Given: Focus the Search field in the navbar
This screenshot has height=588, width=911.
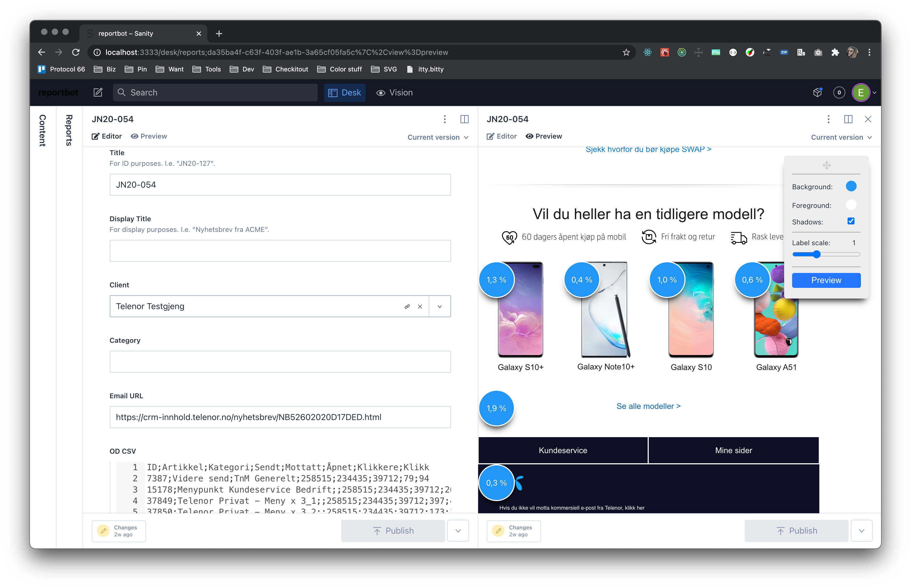Looking at the screenshot, I should click(215, 92).
